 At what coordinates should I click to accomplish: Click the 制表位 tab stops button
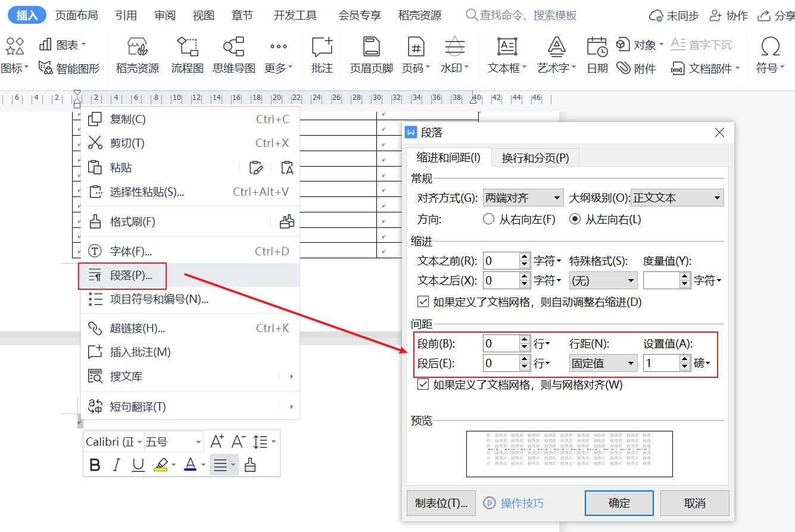coord(441,503)
